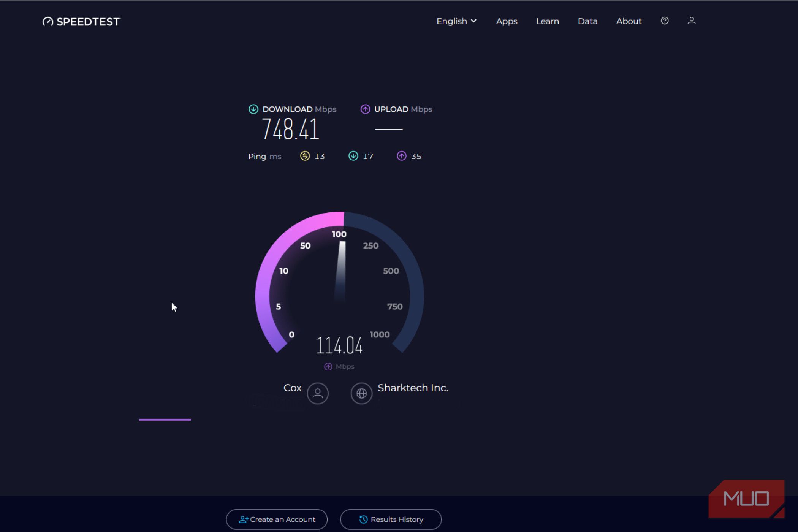Click the download arrow icon beside DOWNLOAD
The image size is (798, 532).
253,109
